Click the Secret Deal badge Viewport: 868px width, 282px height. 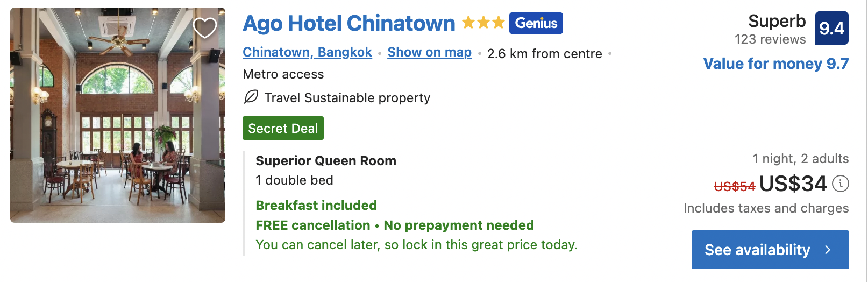click(x=283, y=128)
